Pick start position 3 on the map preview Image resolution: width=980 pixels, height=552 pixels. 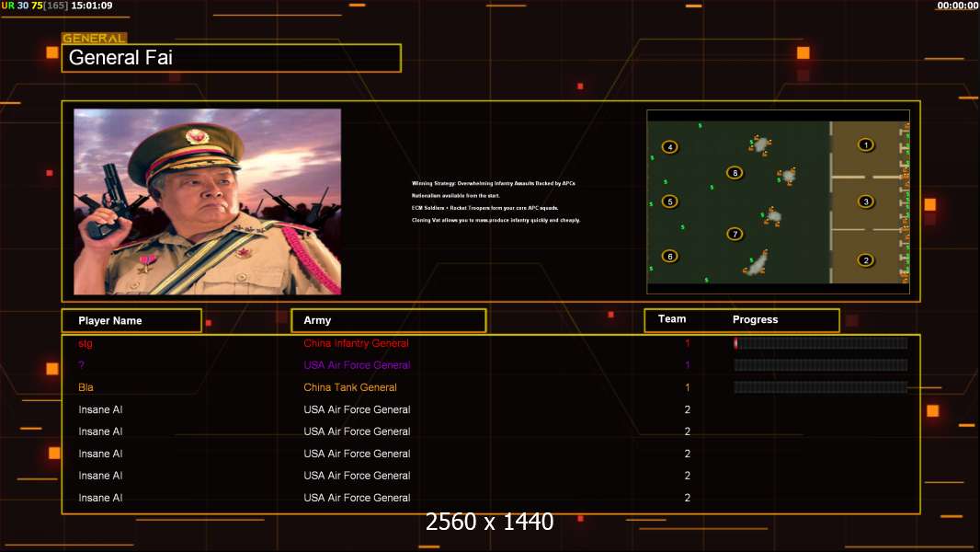(864, 201)
